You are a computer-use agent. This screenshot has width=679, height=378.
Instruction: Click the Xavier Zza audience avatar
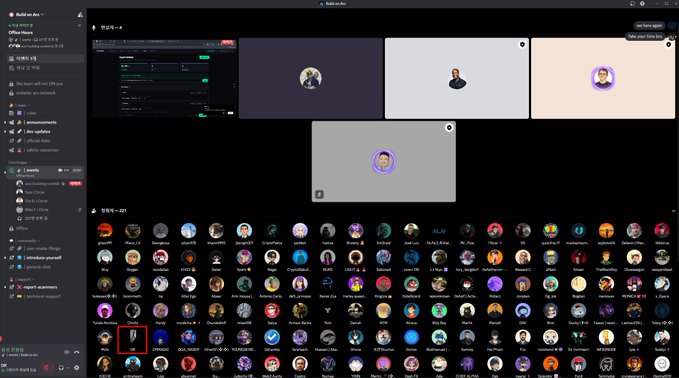[x=328, y=284]
